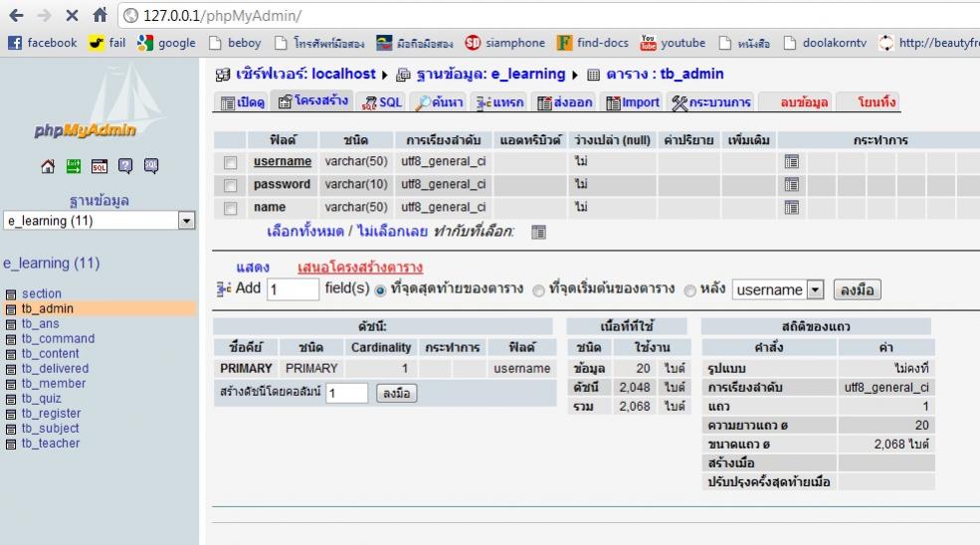
Task: Click the browser address bar
Action: tap(550, 16)
